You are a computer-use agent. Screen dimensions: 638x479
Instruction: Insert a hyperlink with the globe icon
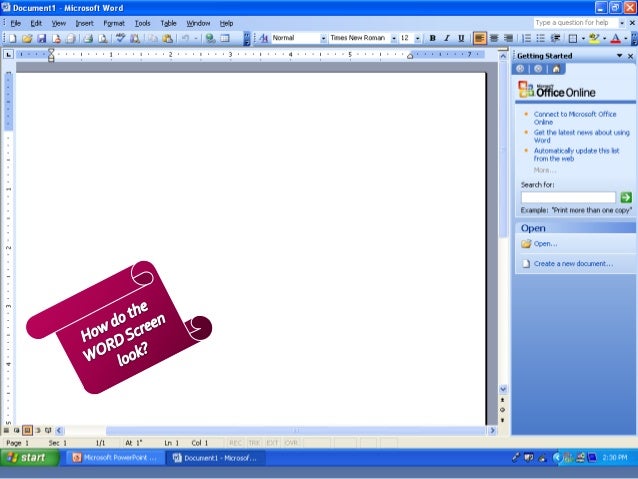(210, 38)
